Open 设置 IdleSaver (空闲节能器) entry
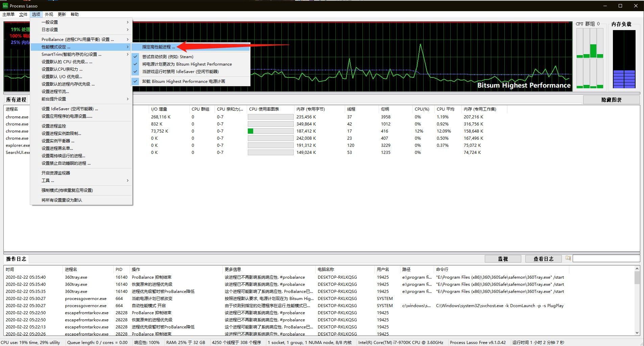The image size is (644, 346). [81, 109]
